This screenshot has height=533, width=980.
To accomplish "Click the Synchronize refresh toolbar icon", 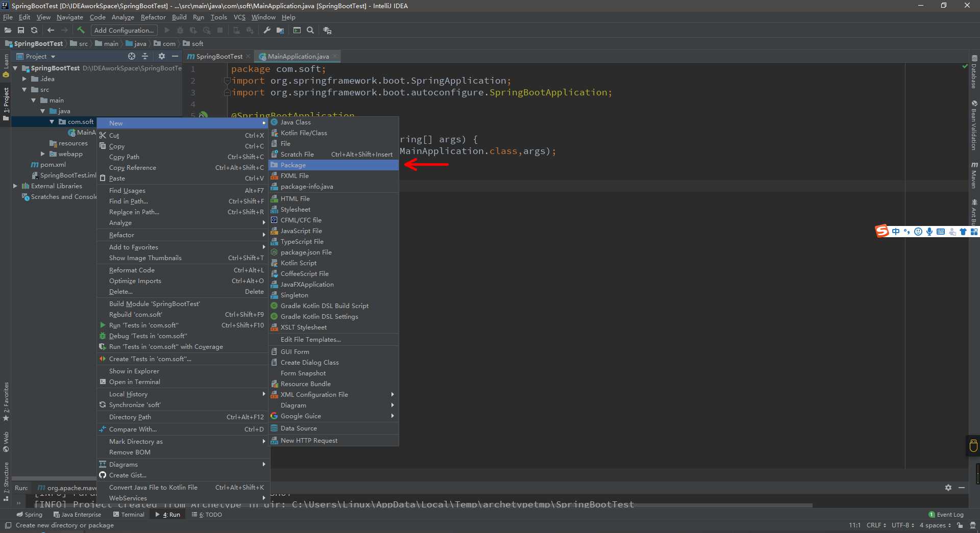I will click(34, 31).
